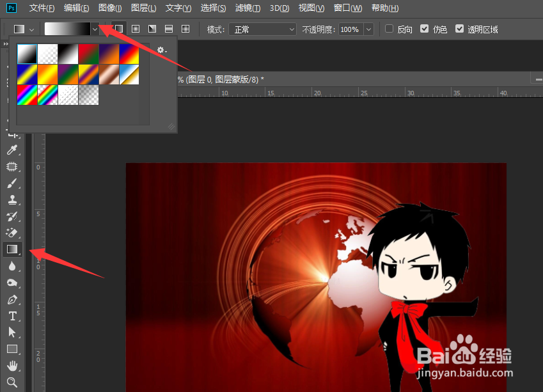The image size is (543, 392).
Task: Close the gradient picker dropdown arrow
Action: [95, 29]
